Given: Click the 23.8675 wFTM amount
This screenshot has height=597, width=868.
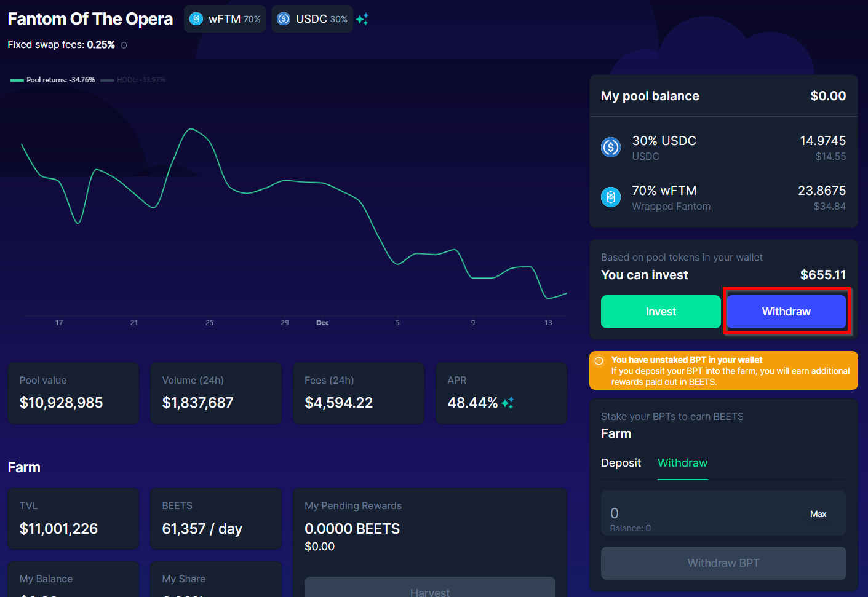Looking at the screenshot, I should click(x=822, y=191).
